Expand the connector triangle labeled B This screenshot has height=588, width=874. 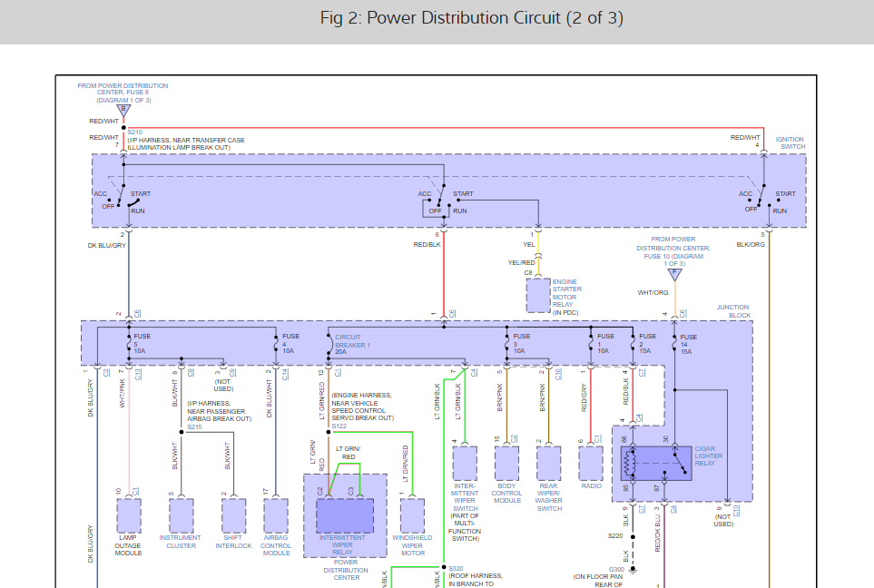tap(124, 109)
